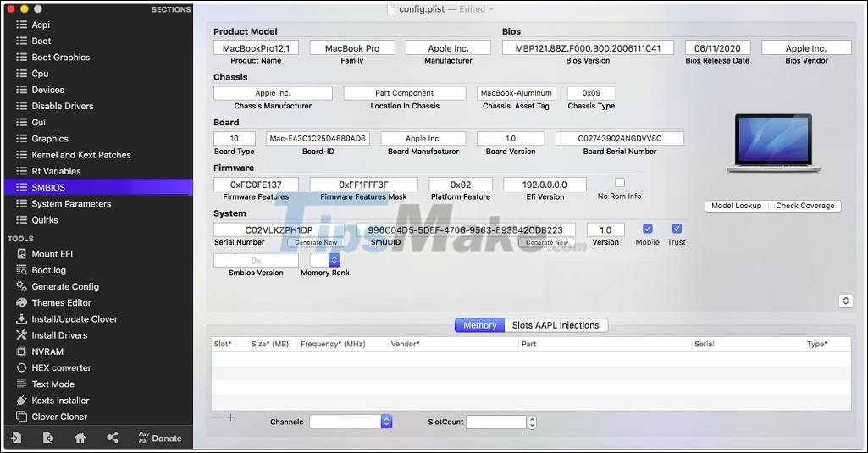Click the Install/Update Clover download icon

coord(21,319)
